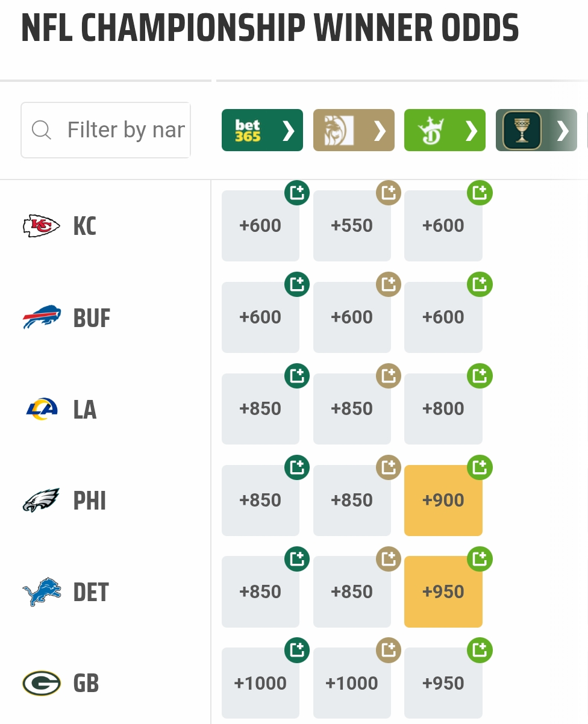Click the search magnifier icon
Screen dimensions: 588x724
(42, 130)
